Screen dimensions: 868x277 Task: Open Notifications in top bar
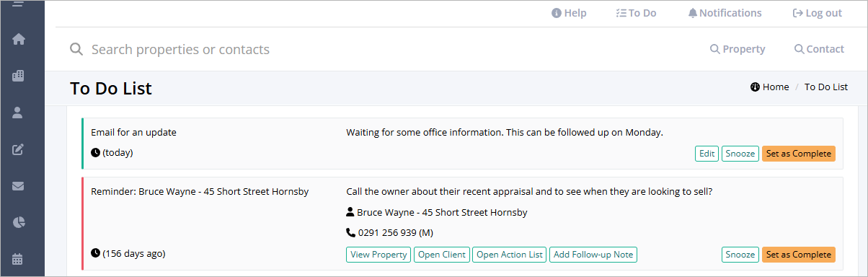pyautogui.click(x=725, y=13)
